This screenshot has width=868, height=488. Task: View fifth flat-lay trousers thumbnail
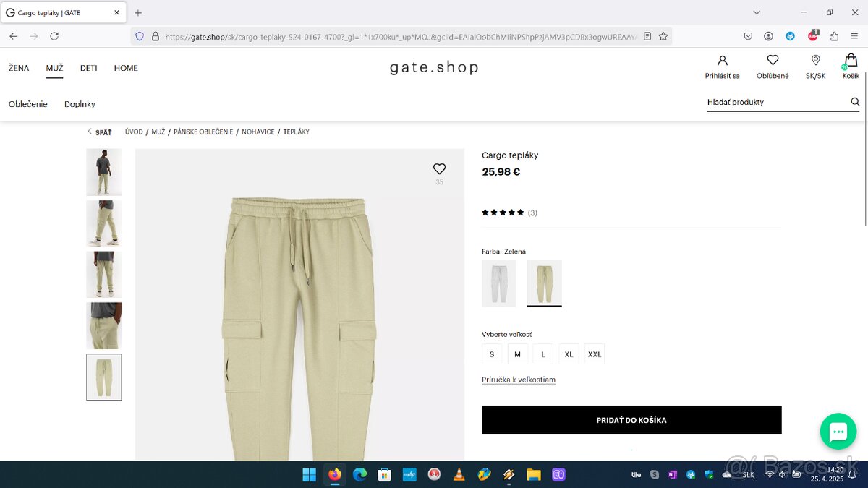(x=103, y=377)
